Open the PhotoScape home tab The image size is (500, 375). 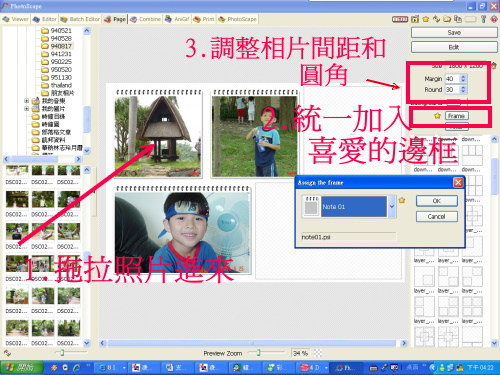pyautogui.click(x=237, y=19)
